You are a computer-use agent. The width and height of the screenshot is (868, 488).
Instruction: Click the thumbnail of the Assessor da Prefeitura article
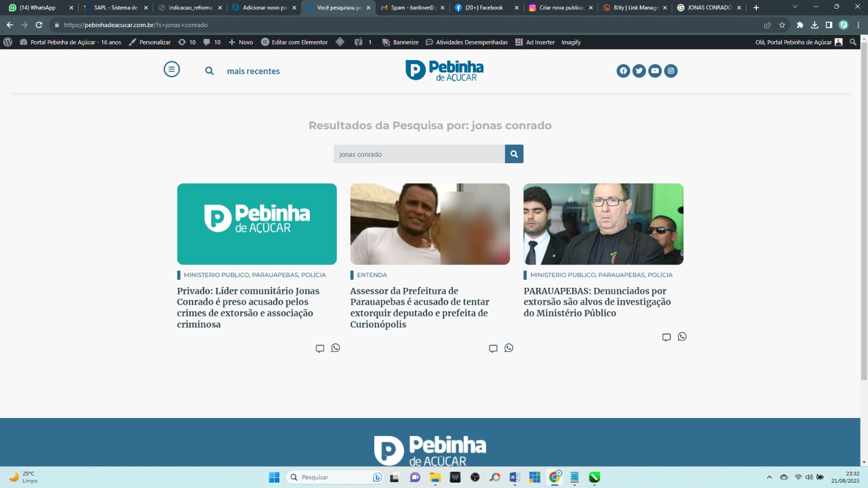coord(430,224)
